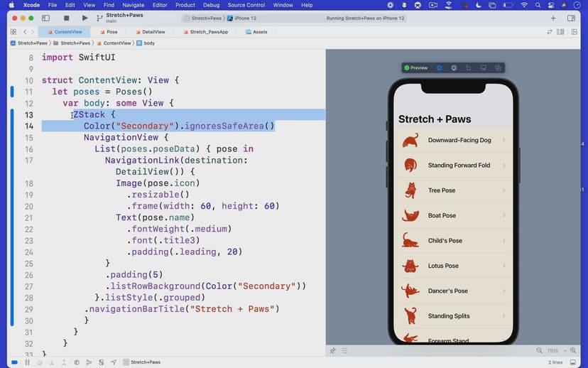Click the Run (play) button in toolbar

coord(85,18)
